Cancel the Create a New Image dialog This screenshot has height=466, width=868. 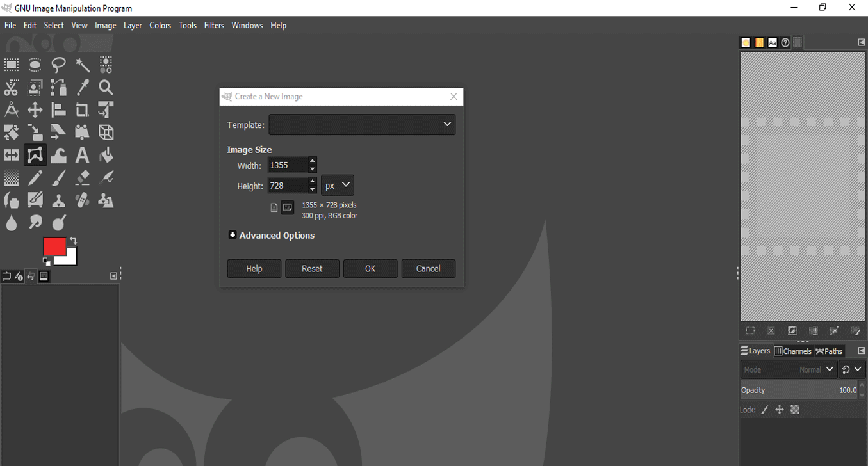point(429,269)
